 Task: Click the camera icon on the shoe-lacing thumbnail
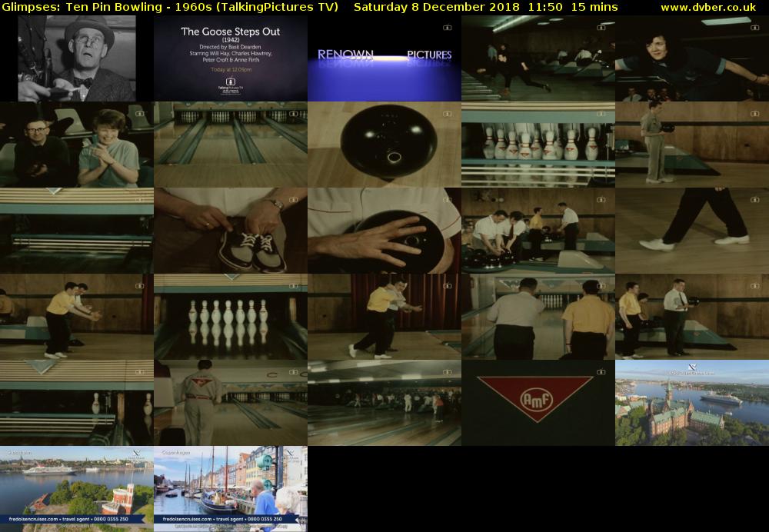(294, 200)
